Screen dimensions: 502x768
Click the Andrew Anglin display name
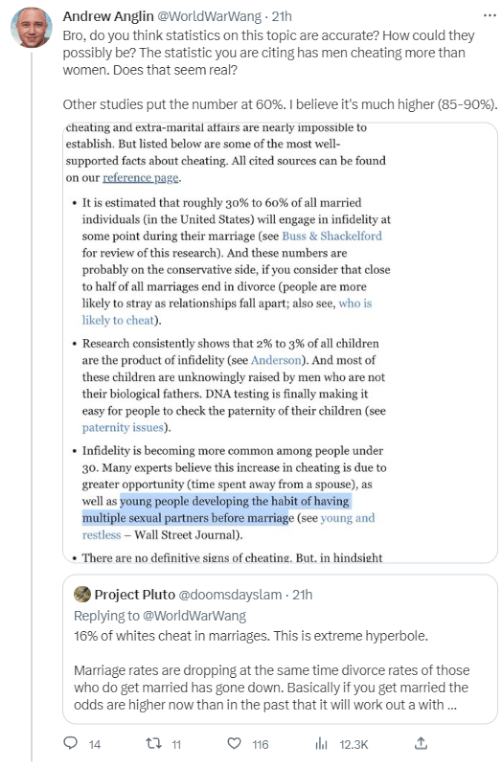tap(108, 16)
